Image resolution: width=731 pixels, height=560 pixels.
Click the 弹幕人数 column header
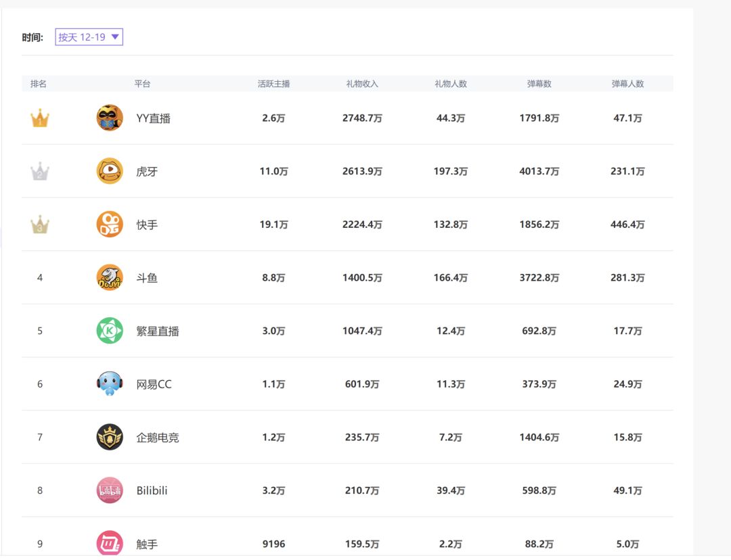tap(627, 84)
